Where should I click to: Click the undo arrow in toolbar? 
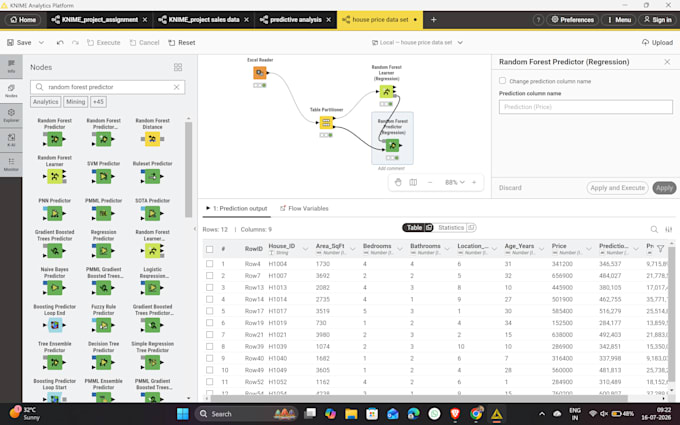coord(60,42)
